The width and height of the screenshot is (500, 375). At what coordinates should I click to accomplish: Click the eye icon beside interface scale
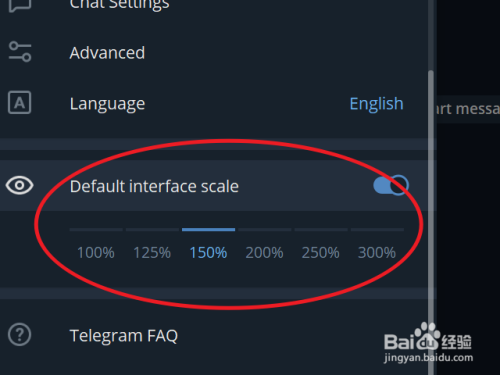point(19,185)
